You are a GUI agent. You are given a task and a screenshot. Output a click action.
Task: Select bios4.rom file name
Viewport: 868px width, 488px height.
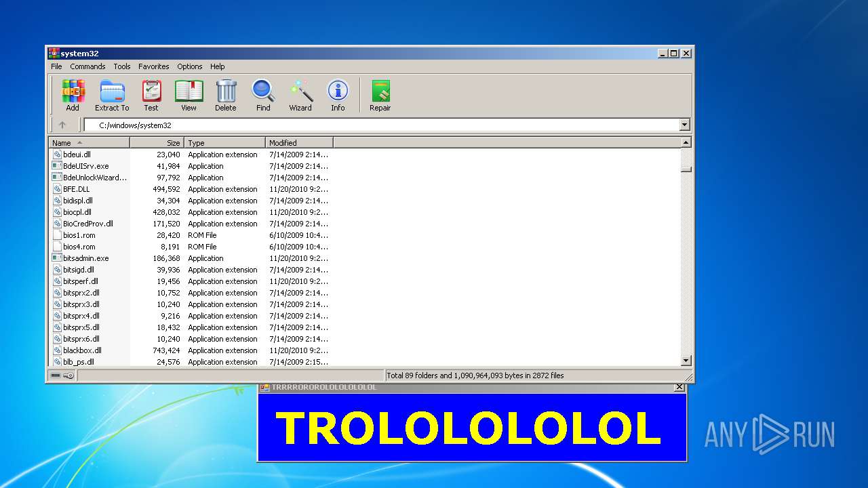pyautogui.click(x=79, y=247)
